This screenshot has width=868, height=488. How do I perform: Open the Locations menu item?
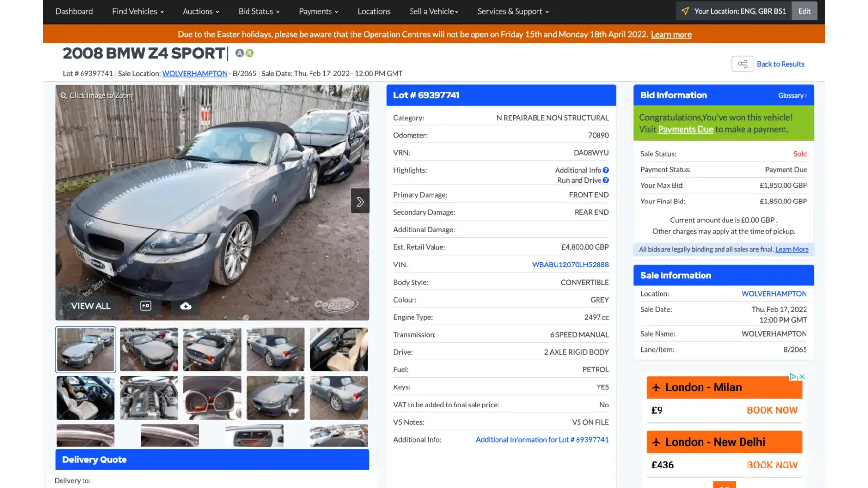pos(374,11)
